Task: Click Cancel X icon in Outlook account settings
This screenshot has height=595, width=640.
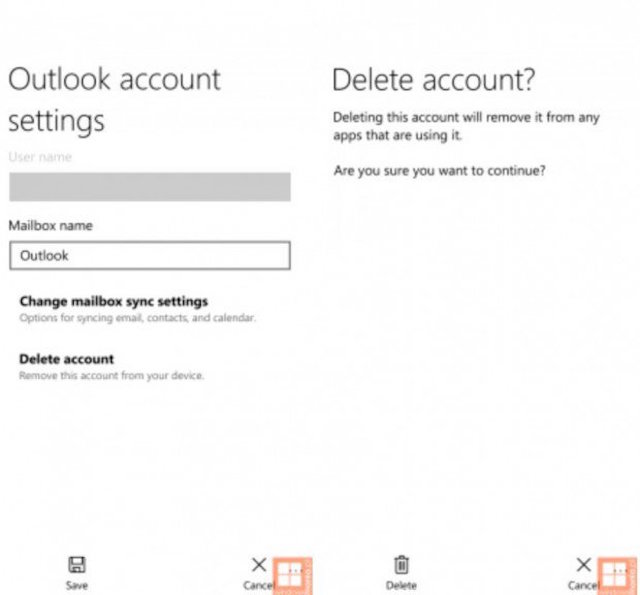Action: point(259,565)
